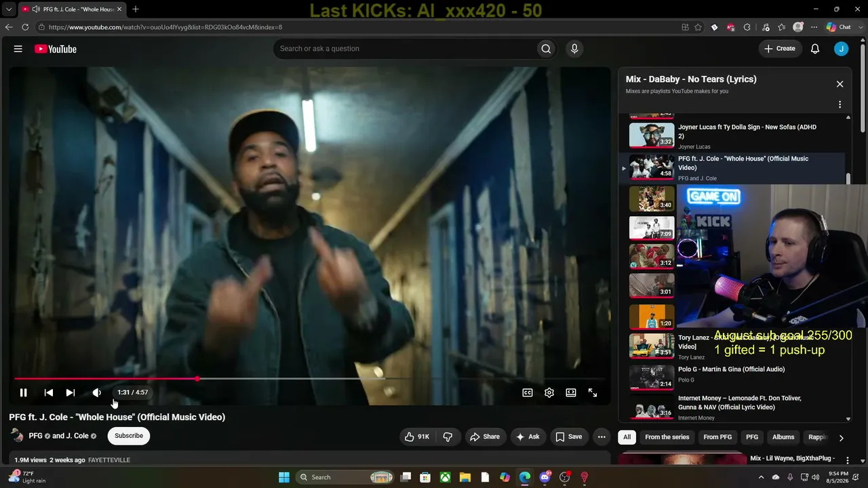Open the Ask AI button under the video
The width and height of the screenshot is (868, 488).
(528, 436)
